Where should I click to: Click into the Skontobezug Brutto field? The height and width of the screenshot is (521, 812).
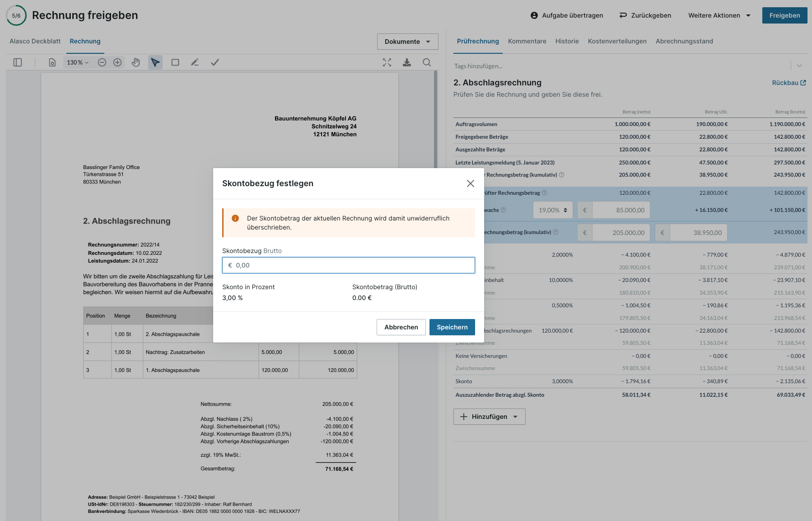tap(349, 265)
